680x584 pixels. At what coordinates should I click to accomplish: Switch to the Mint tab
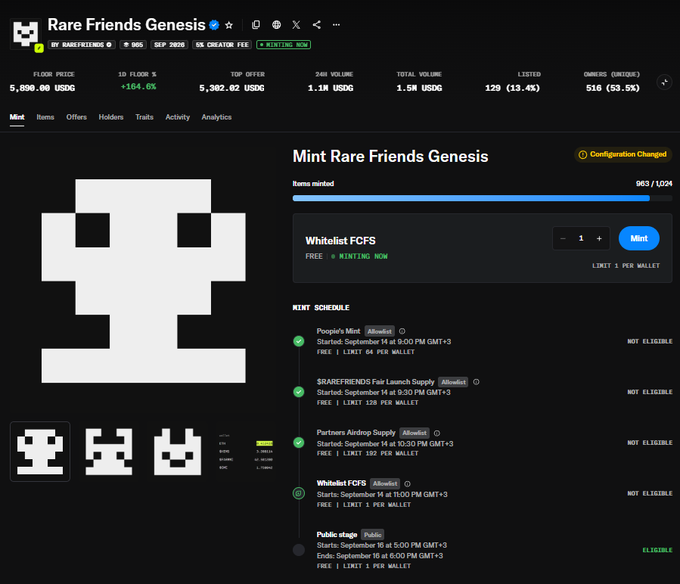(17, 117)
